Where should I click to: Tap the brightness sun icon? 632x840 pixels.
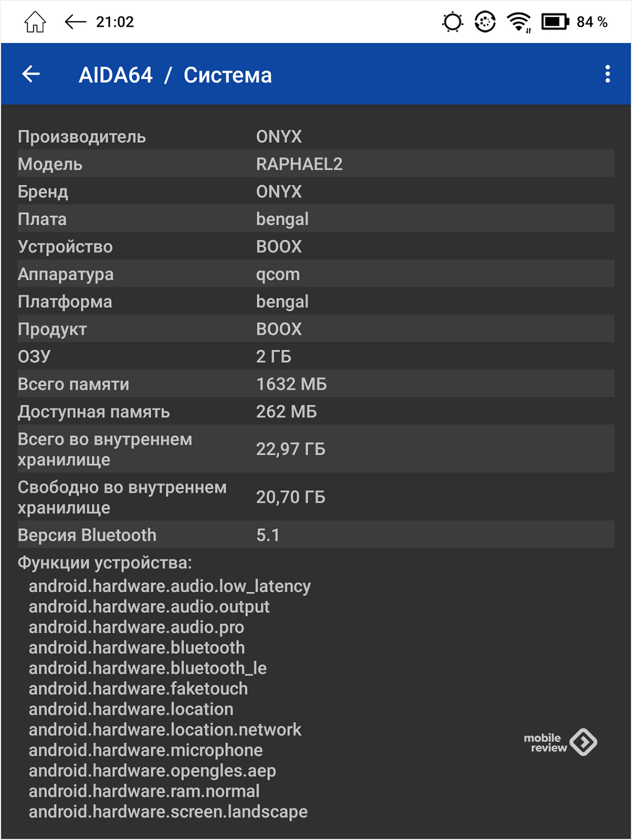452,22
